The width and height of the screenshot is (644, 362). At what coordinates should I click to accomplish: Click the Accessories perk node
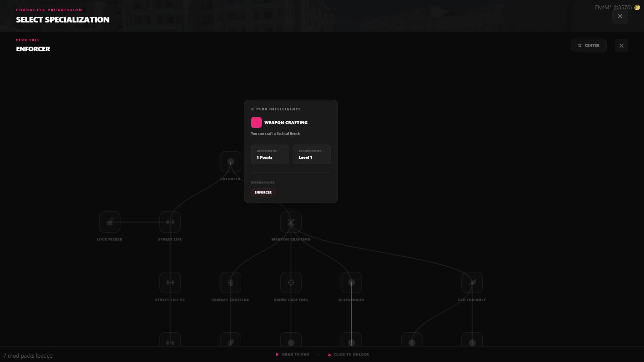[x=351, y=282]
